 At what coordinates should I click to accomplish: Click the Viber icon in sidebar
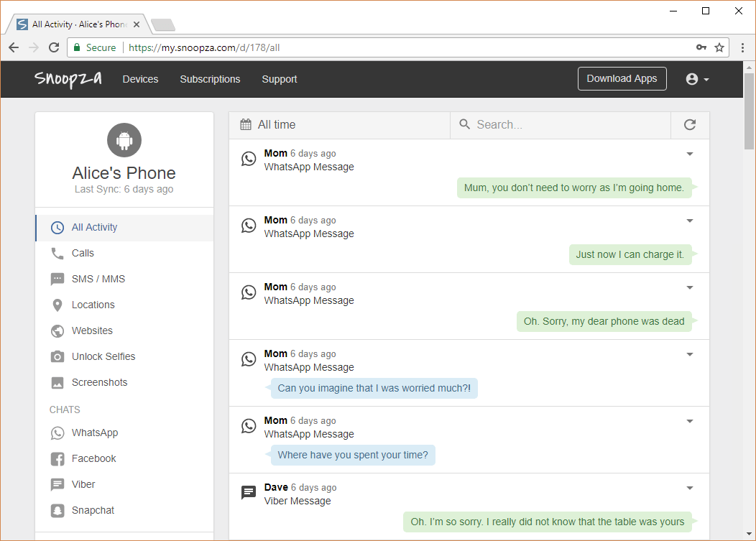(x=57, y=484)
